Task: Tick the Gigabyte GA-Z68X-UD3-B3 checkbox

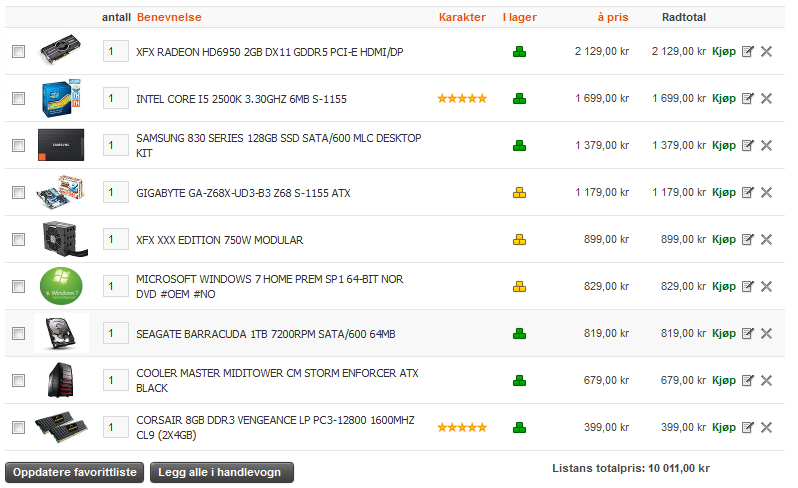Action: click(18, 192)
